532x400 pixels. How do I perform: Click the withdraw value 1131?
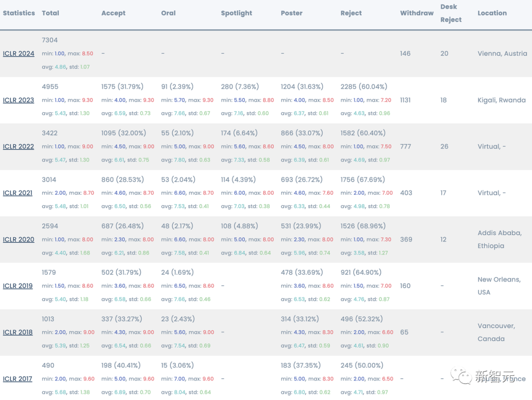pyautogui.click(x=405, y=100)
